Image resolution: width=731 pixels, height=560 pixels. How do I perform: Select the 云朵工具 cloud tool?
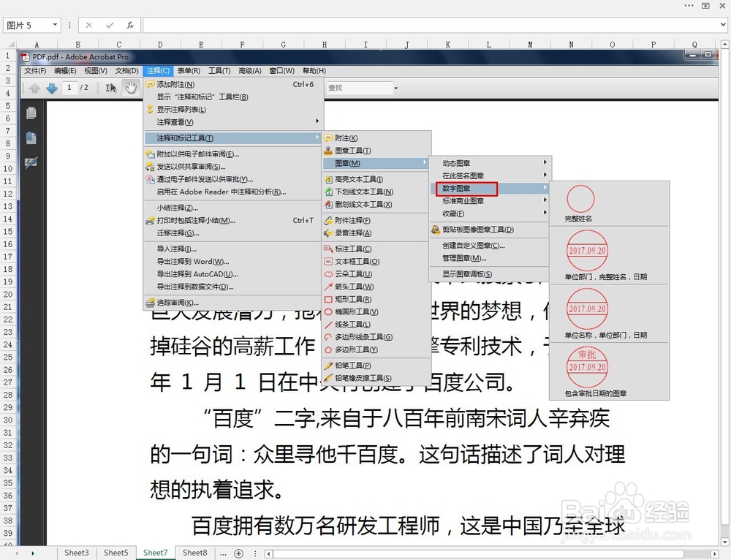pyautogui.click(x=376, y=273)
